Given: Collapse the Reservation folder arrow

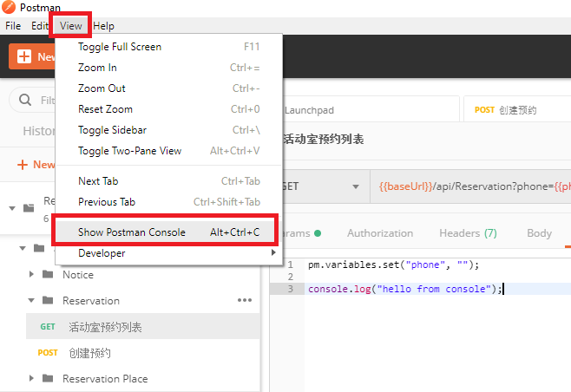Looking at the screenshot, I should click(x=31, y=300).
